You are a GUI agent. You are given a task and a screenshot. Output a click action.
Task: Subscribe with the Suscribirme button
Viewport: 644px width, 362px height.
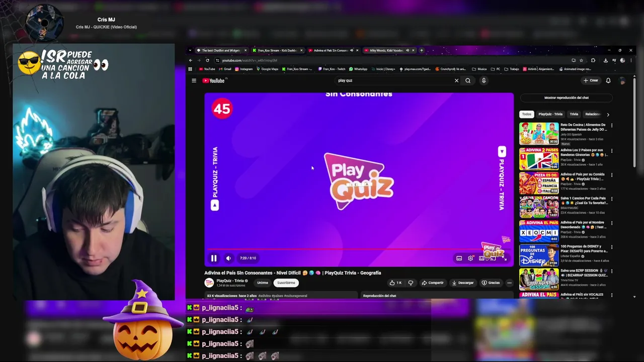(x=286, y=283)
